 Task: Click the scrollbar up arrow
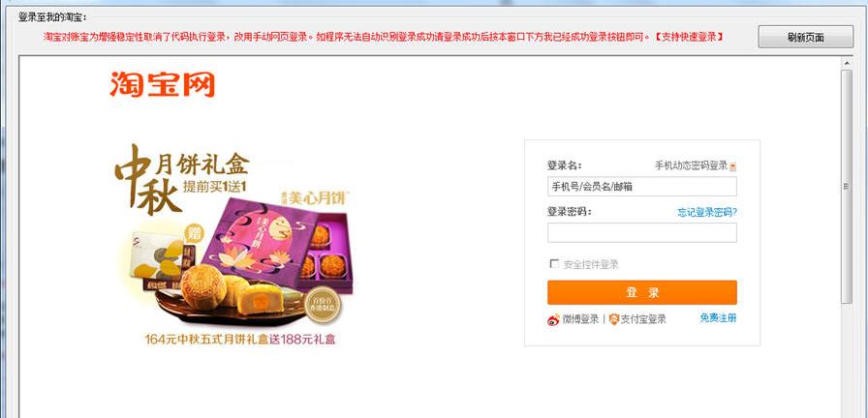click(846, 63)
